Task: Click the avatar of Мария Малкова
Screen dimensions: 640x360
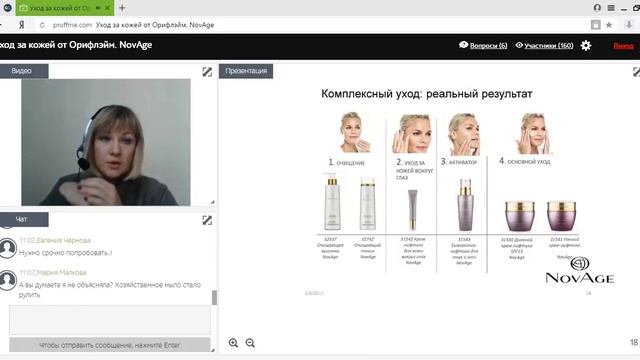Action: [8, 280]
